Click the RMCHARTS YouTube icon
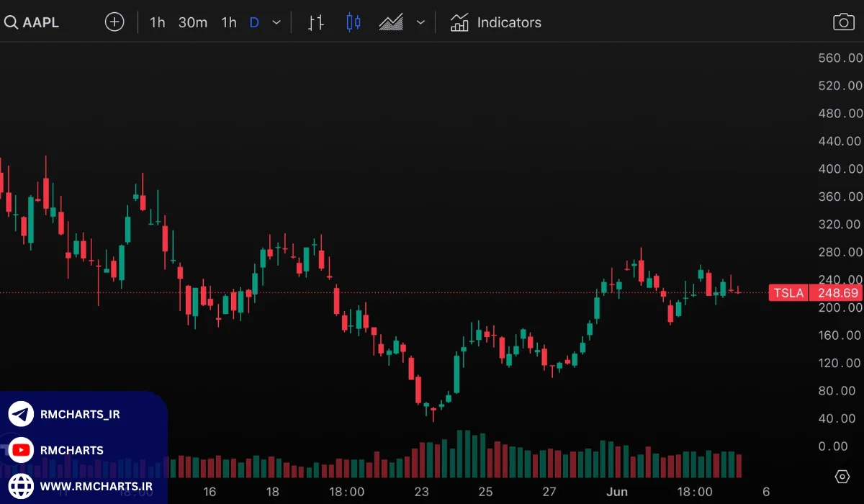The width and height of the screenshot is (864, 504). coord(21,450)
